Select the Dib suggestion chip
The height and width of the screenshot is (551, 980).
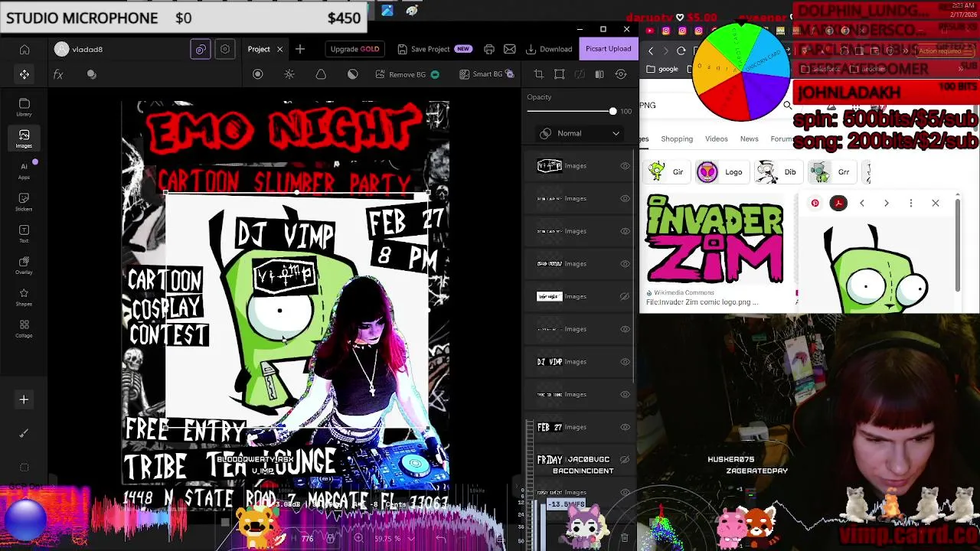[777, 172]
